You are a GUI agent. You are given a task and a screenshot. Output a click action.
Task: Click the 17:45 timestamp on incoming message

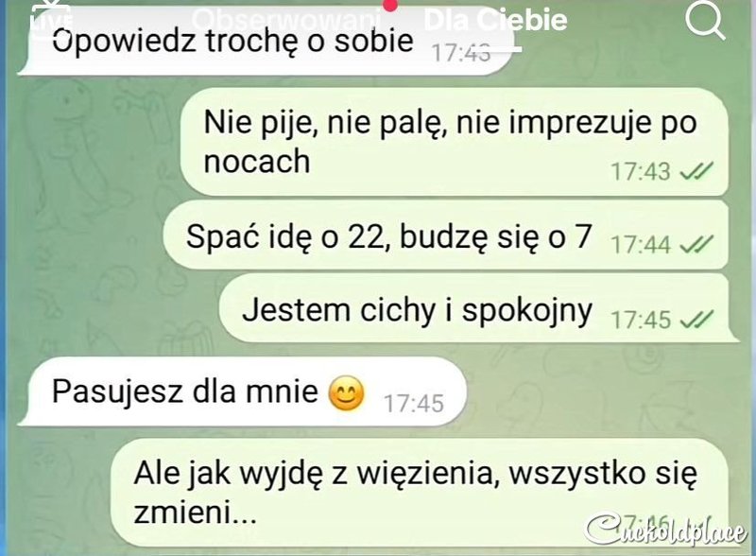pos(414,404)
